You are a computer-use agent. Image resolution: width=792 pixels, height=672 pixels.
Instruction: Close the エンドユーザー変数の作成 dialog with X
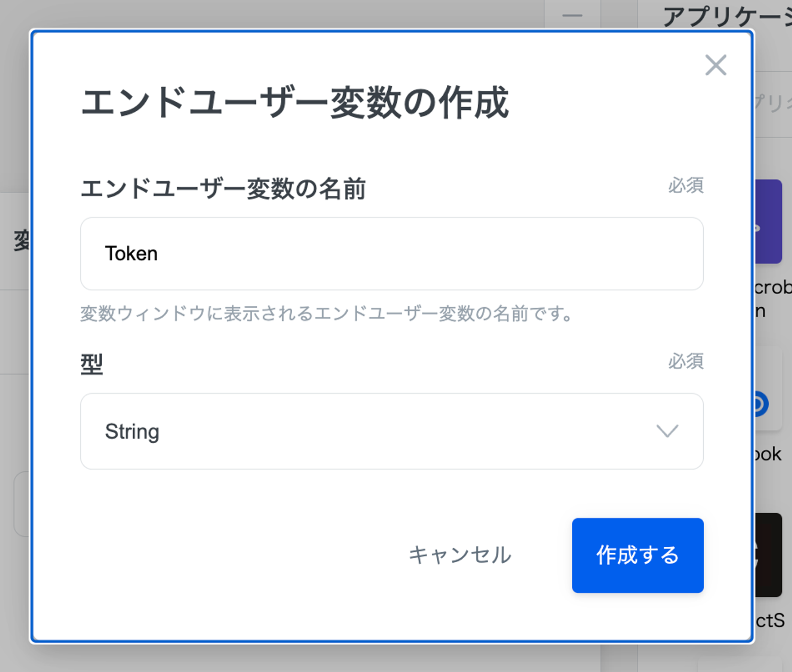pos(716,65)
